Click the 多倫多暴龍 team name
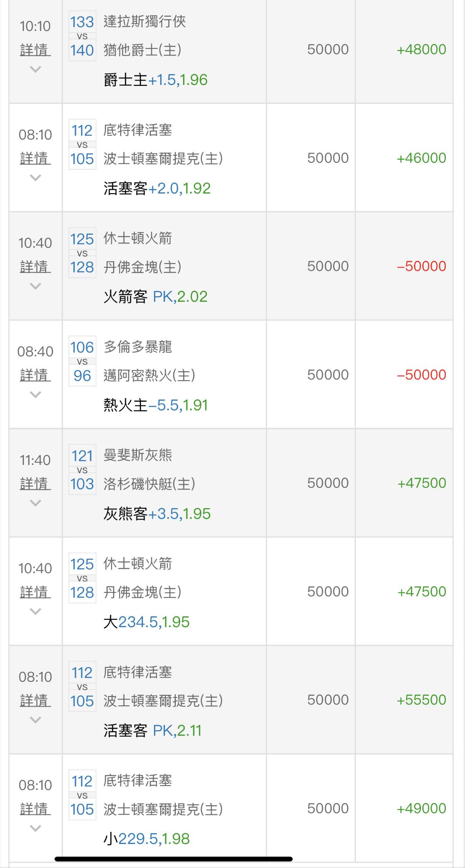The image size is (465, 868). tap(138, 347)
